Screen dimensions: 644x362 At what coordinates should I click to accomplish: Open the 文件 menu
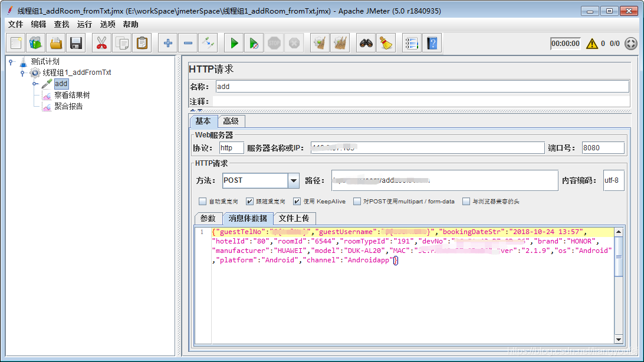(15, 24)
